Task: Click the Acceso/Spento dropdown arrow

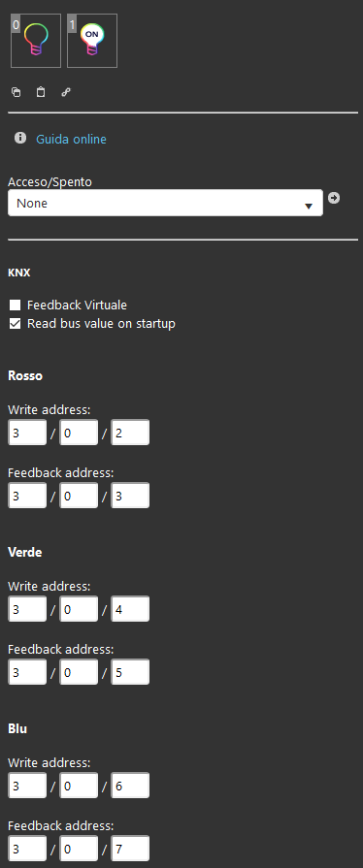Action: pos(309,206)
